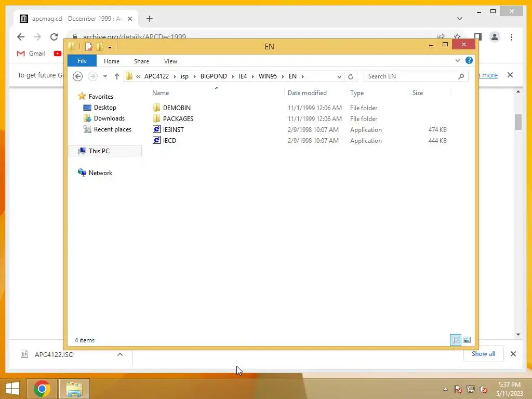Toggle Chrome side panel
532x399 pixels.
tap(478, 37)
